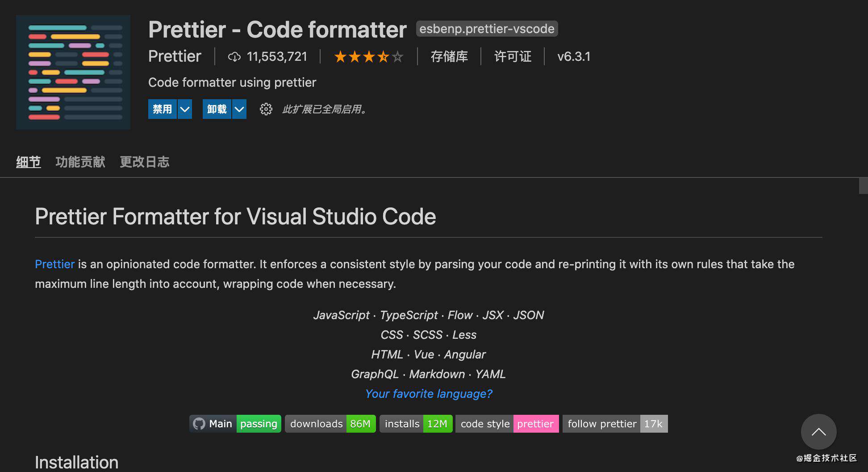Click the uninstall (卸载) button

[217, 109]
